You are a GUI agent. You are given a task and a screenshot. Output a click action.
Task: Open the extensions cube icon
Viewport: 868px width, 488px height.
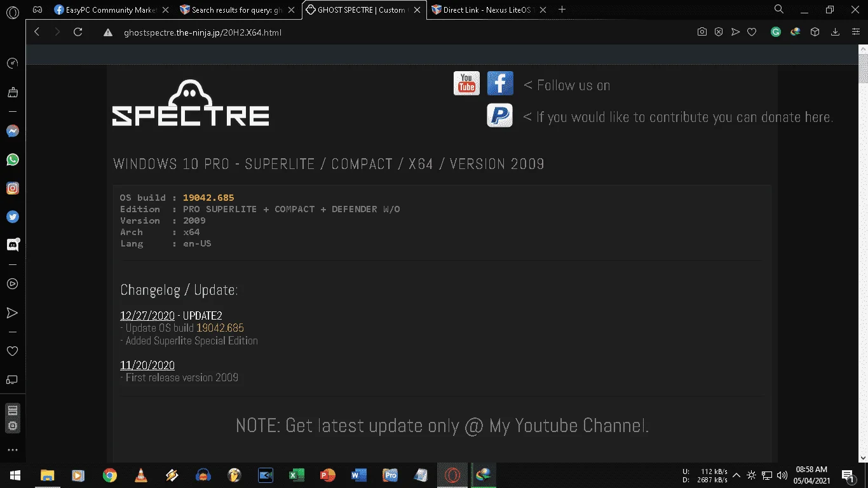point(815,32)
